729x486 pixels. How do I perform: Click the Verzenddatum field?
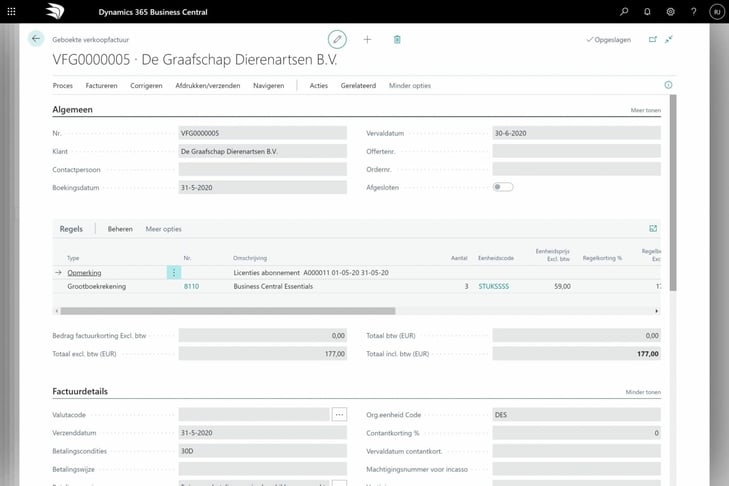point(263,433)
